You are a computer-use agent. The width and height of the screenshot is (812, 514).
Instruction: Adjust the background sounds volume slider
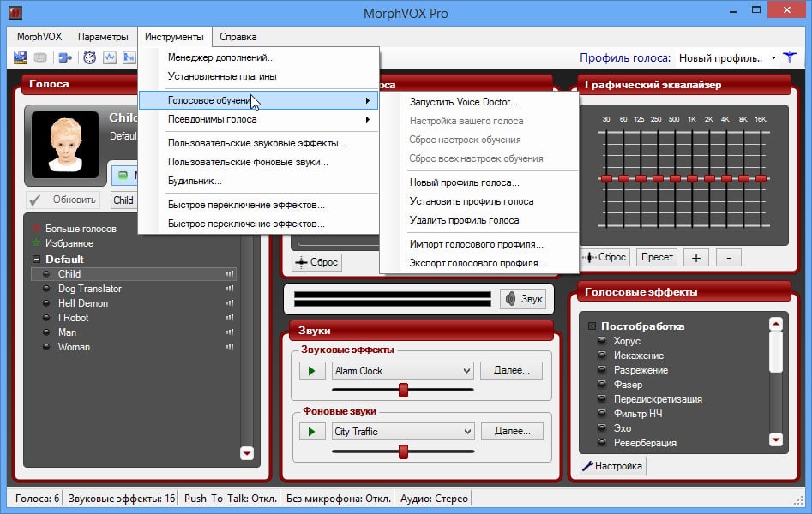coord(403,451)
